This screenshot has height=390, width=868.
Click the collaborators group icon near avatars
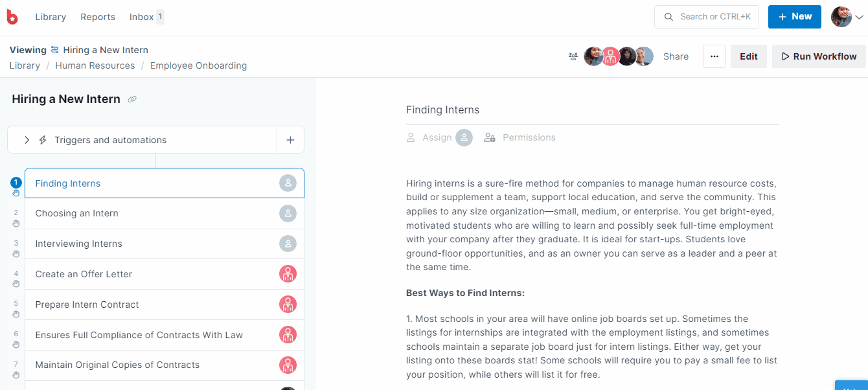(573, 56)
